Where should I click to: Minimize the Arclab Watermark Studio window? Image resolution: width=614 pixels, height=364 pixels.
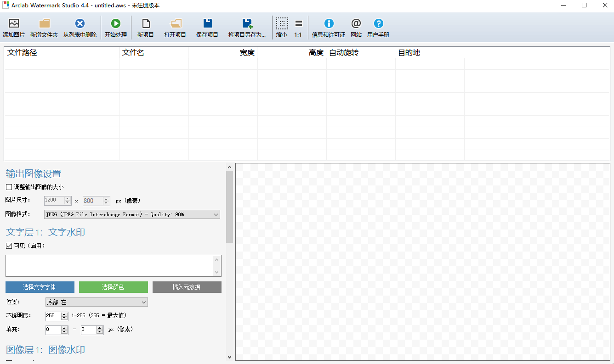click(563, 5)
